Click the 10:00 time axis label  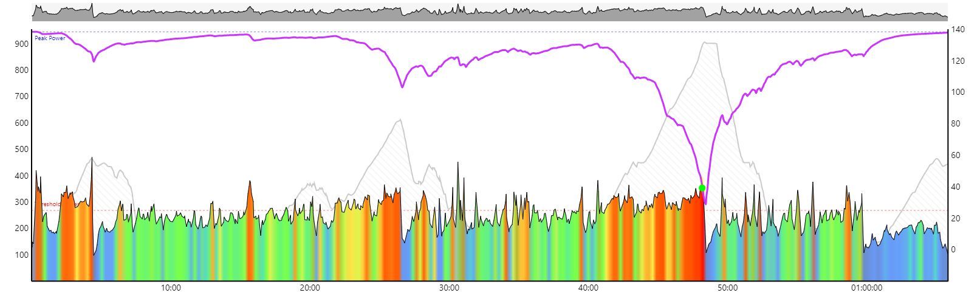(171, 288)
